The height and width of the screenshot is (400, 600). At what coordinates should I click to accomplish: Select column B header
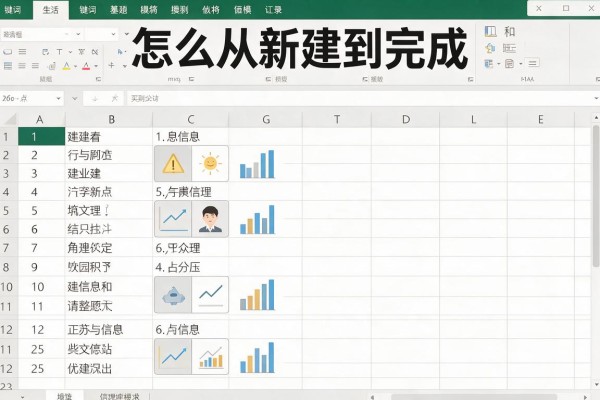click(x=111, y=119)
